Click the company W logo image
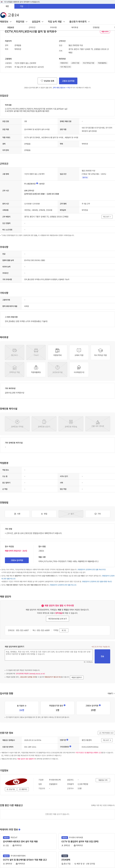This screenshot has width=115, height=868. tap(16, 782)
